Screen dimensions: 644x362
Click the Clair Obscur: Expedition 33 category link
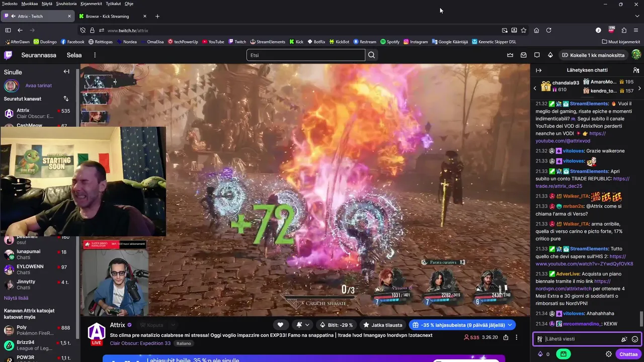(x=140, y=343)
